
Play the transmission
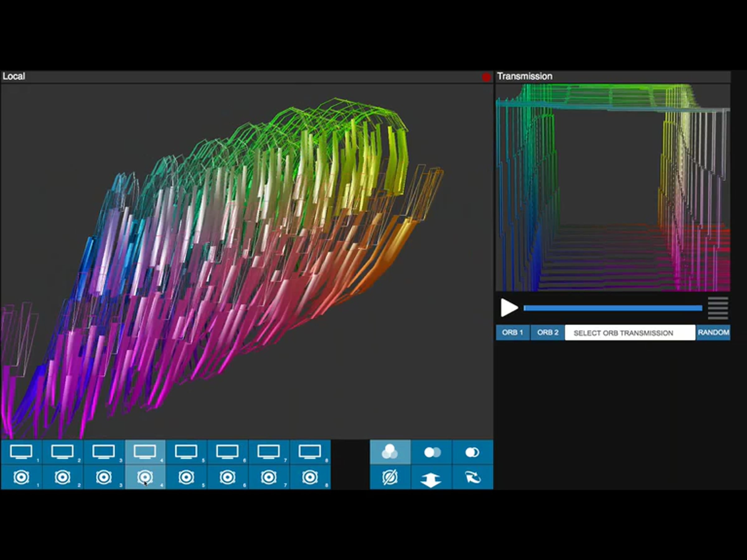[509, 307]
